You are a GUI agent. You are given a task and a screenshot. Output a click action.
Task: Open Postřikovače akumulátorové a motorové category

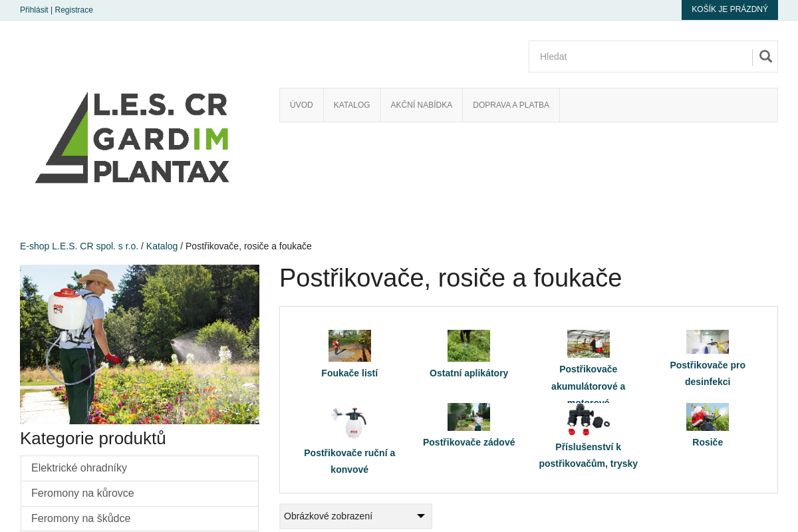point(589,344)
